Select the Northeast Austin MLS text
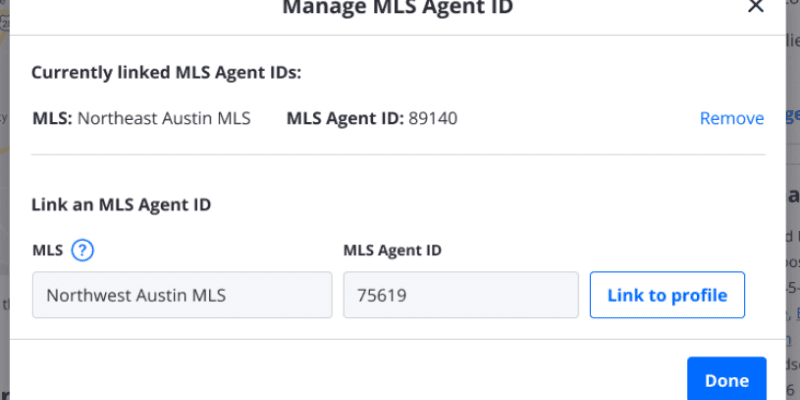The height and width of the screenshot is (400, 800). click(x=164, y=118)
